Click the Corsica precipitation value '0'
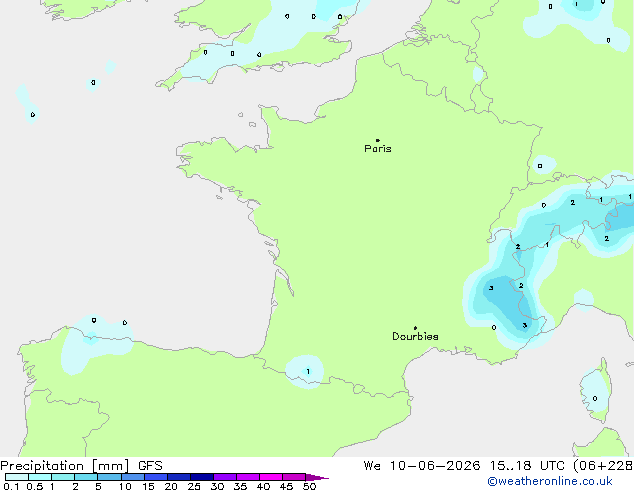This screenshot has height=490, width=634. tap(595, 399)
